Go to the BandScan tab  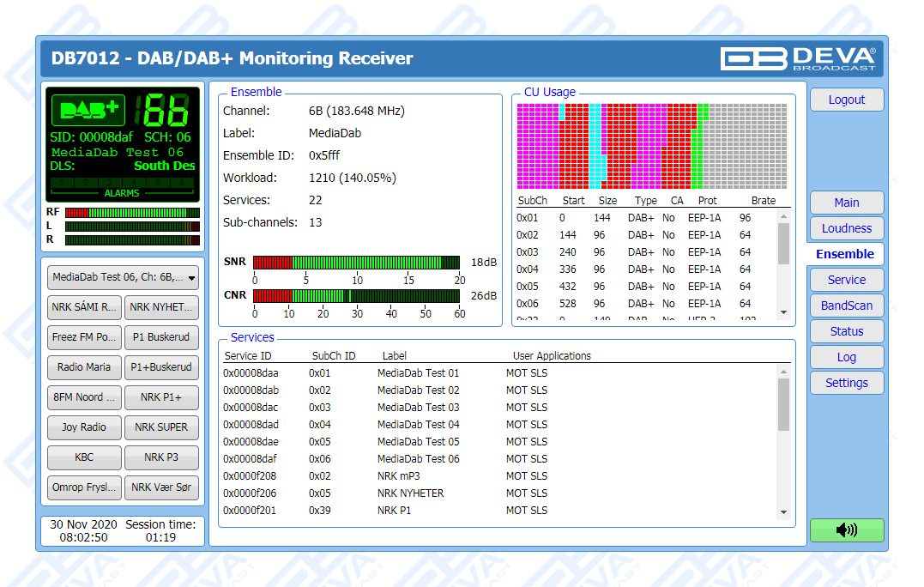click(846, 306)
